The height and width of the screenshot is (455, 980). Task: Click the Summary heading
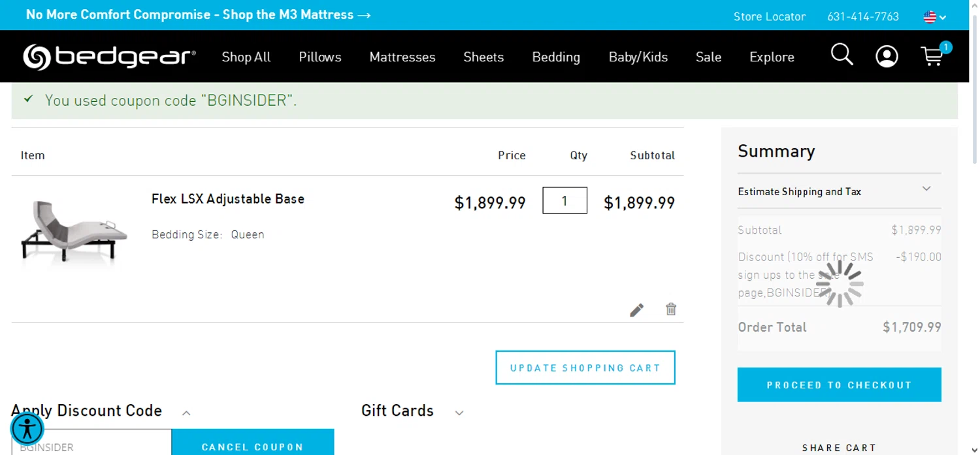point(776,151)
